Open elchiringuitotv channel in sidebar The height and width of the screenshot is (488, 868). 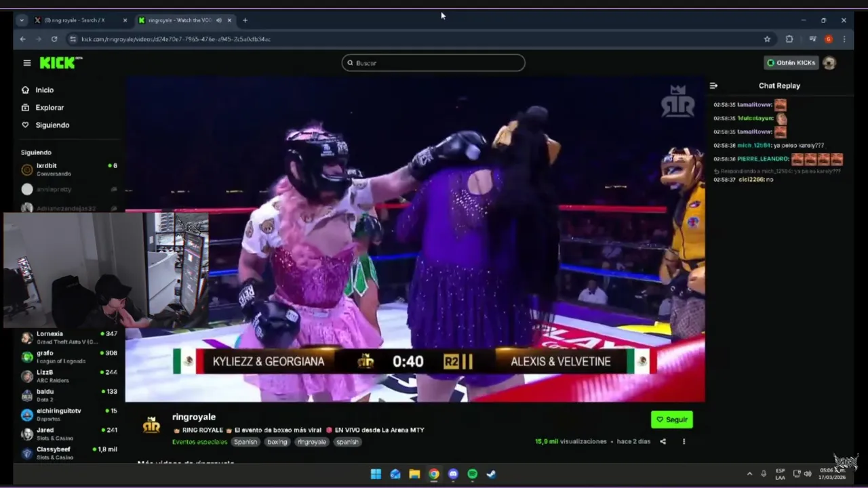[x=69, y=414]
